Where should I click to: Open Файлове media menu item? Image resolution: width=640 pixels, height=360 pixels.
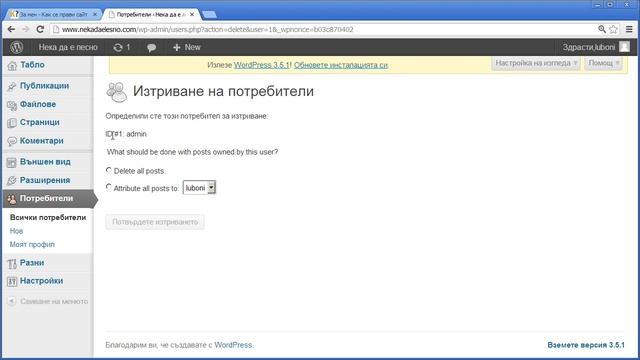click(x=38, y=104)
